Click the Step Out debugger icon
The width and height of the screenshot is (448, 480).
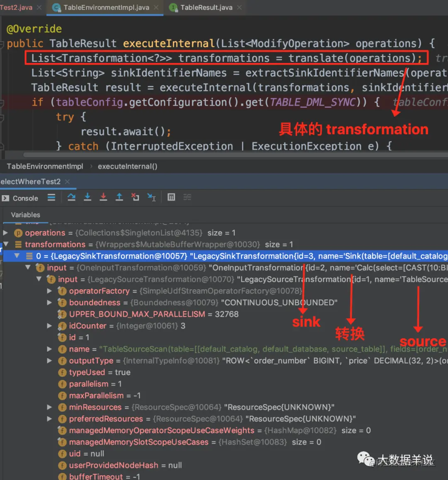(119, 197)
